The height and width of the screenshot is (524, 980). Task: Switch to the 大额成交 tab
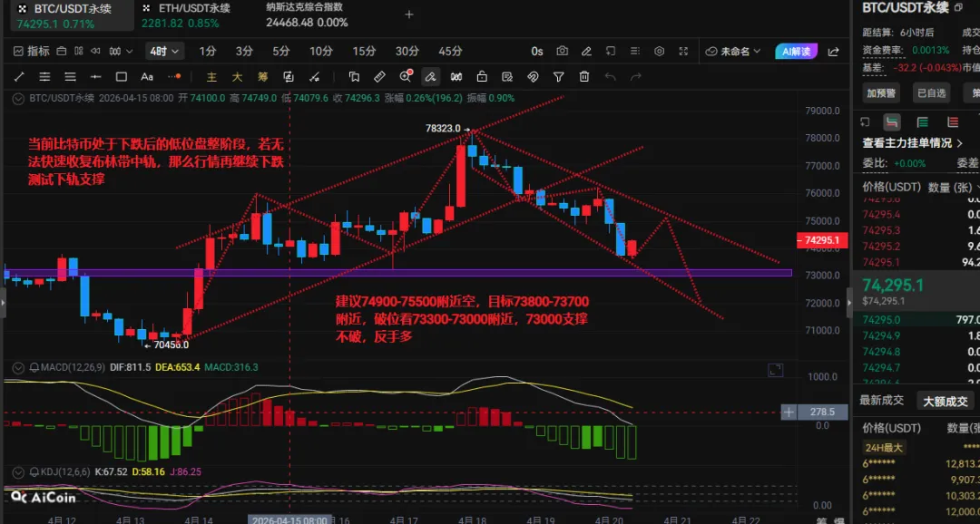click(x=946, y=401)
